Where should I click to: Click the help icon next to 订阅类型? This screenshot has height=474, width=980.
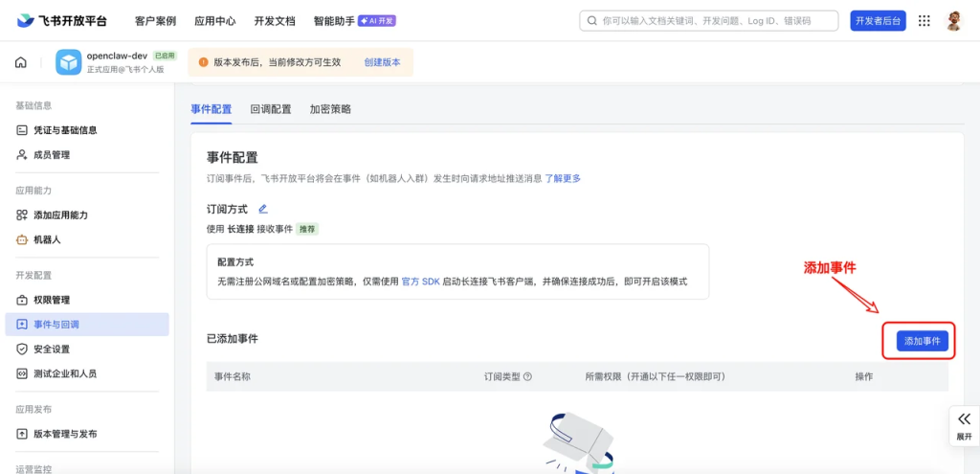527,376
